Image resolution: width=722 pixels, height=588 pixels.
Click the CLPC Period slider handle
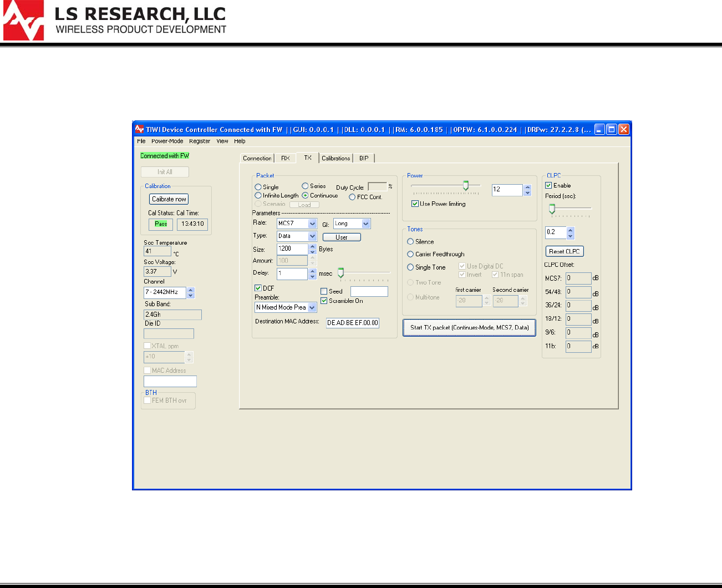pos(552,209)
